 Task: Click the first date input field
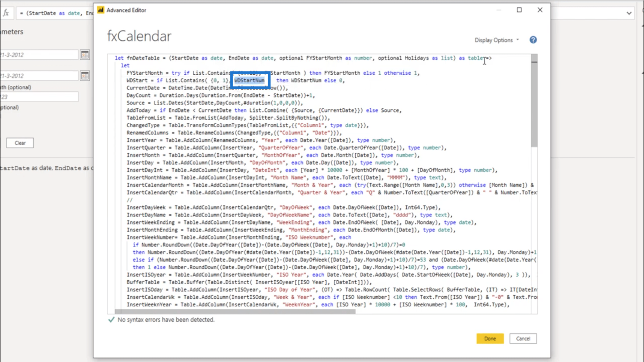click(39, 55)
